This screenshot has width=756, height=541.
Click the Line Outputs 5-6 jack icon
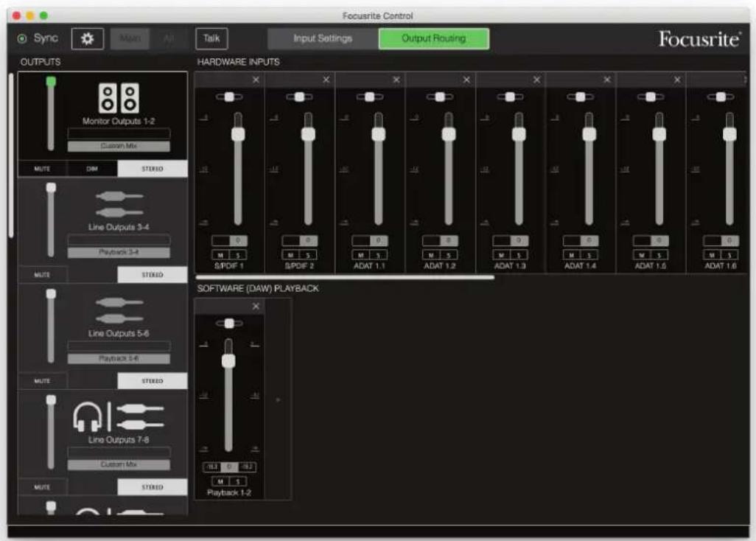point(119,310)
